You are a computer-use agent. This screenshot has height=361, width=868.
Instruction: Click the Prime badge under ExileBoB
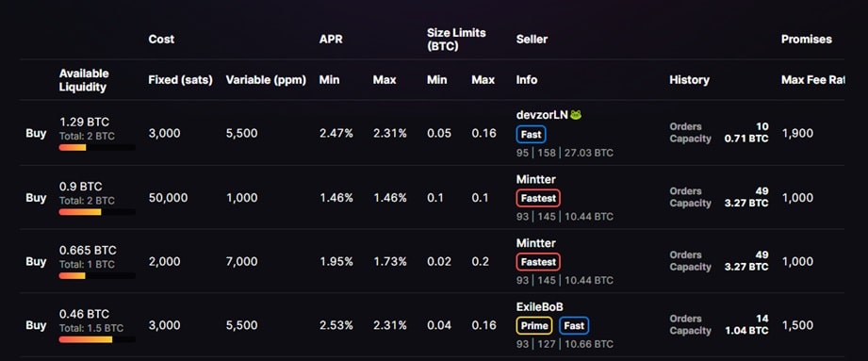pyautogui.click(x=534, y=325)
